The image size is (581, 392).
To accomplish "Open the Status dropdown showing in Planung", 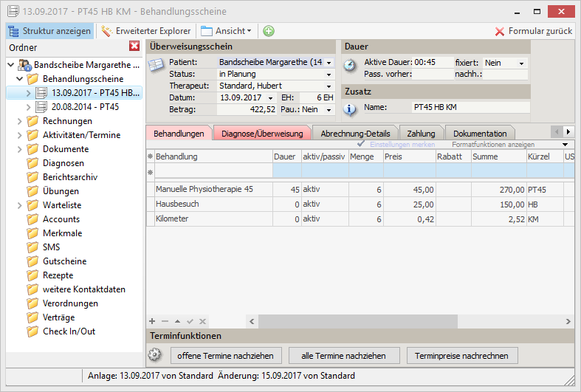I will pyautogui.click(x=329, y=74).
